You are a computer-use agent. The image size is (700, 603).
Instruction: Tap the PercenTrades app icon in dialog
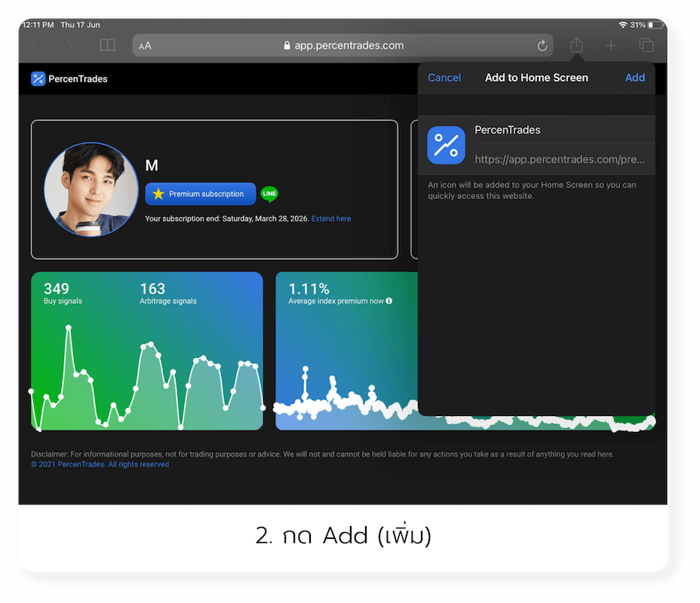tap(446, 145)
